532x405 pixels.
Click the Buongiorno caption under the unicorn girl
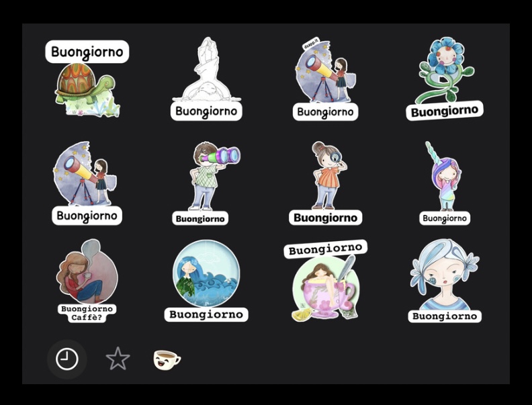[x=445, y=218]
